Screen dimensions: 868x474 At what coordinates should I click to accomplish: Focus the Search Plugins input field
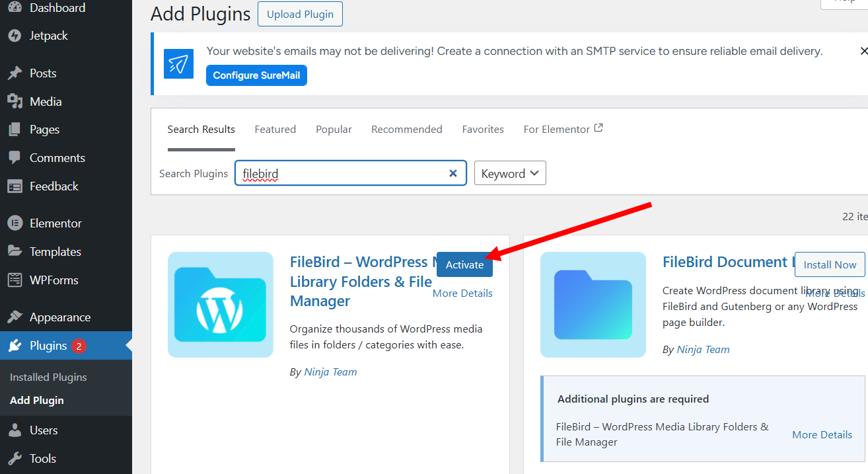coord(351,173)
